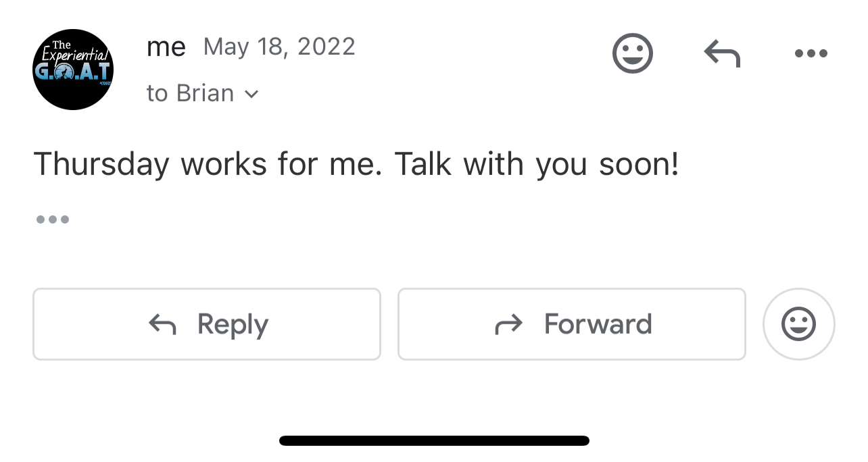Add reaction with the bottom circular smiley button
Image resolution: width=868 pixels, height=462 pixels.
pos(798,324)
